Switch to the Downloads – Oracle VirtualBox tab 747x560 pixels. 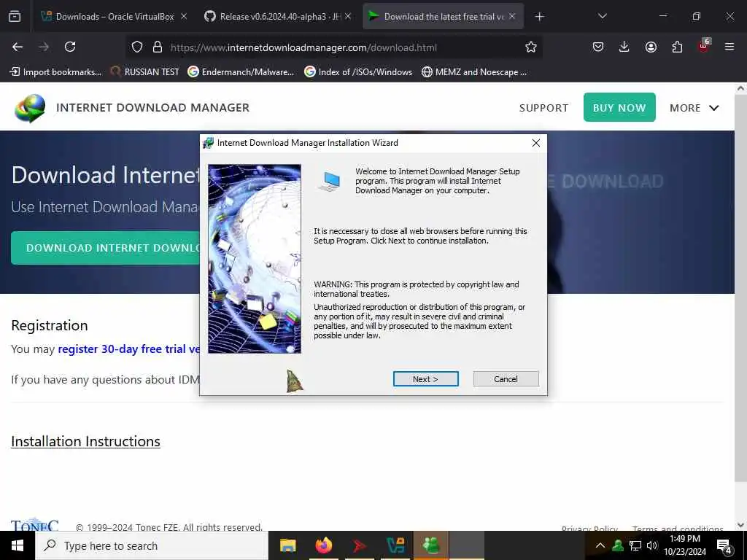(x=115, y=16)
